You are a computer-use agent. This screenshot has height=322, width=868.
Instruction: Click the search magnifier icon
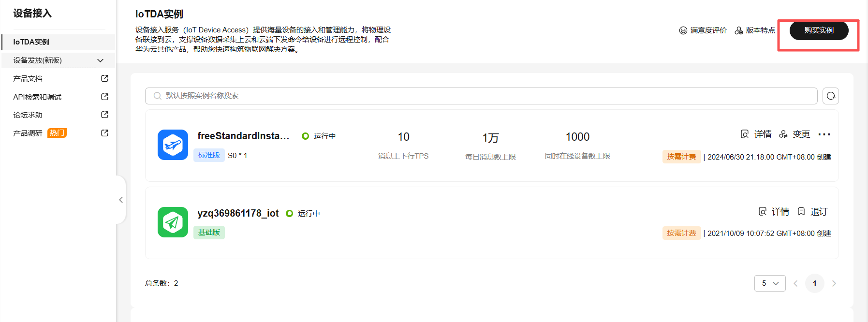(x=157, y=96)
